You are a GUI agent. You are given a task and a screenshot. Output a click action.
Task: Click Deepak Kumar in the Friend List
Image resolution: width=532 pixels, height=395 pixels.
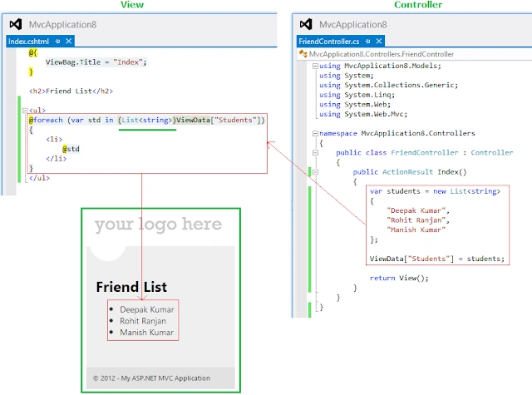point(147,309)
